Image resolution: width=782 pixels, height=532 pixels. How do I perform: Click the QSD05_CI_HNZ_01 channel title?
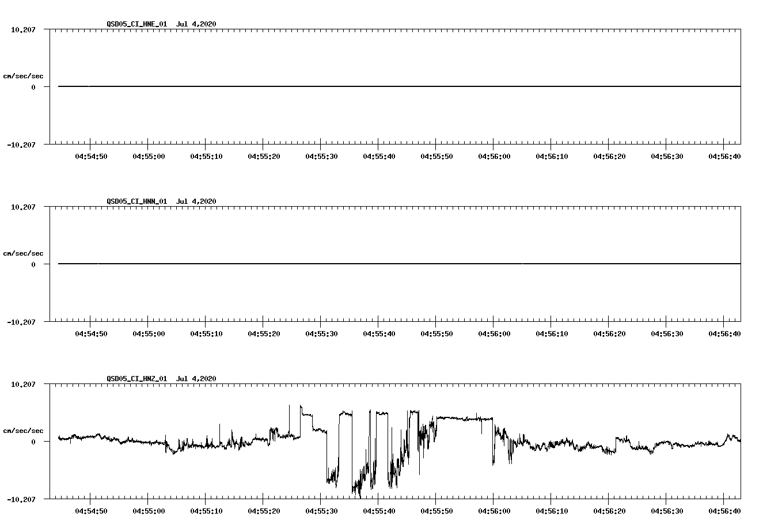tap(137, 378)
